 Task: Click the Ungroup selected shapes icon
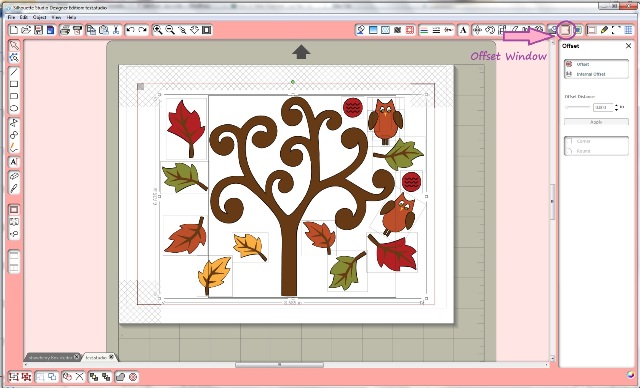(x=26, y=377)
